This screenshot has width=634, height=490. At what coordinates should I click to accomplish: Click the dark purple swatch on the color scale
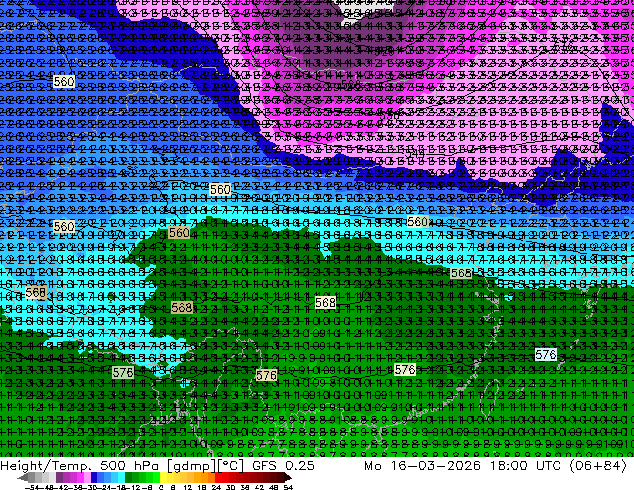click(x=59, y=478)
